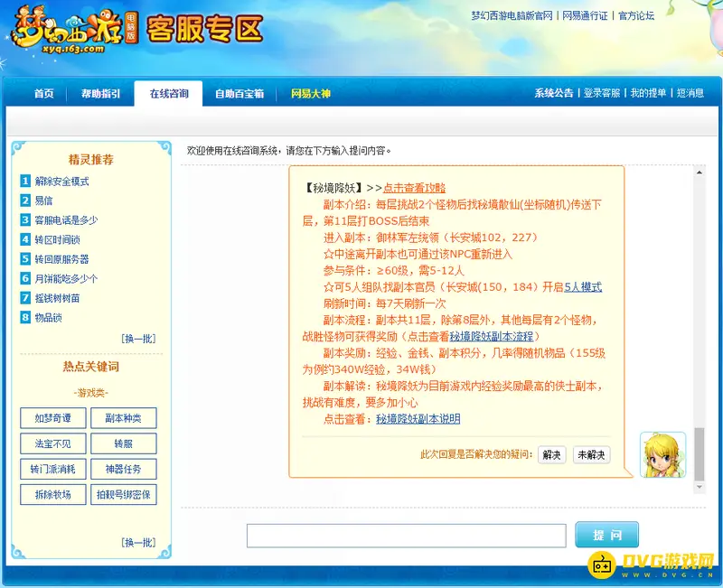Click the question input field
This screenshot has width=723, height=588.
click(x=406, y=536)
